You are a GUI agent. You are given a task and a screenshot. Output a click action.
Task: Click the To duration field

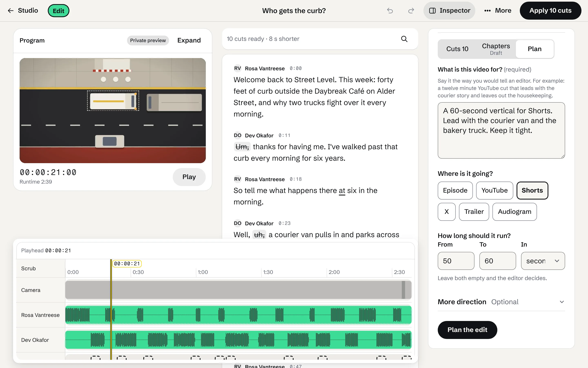tap(497, 261)
